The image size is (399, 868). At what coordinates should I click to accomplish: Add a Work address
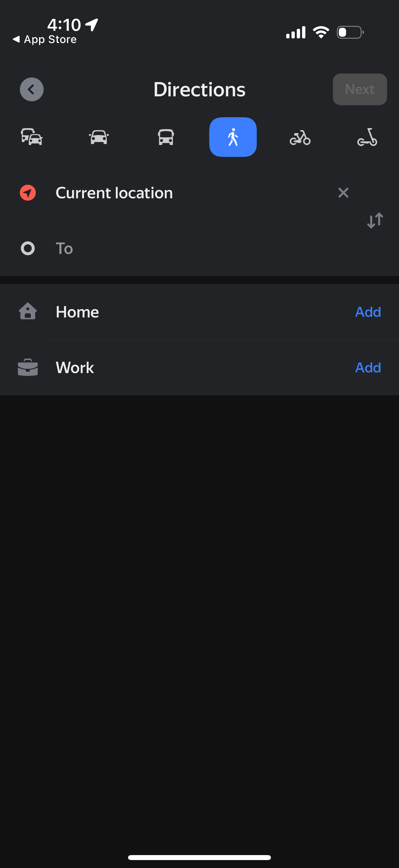tap(368, 367)
